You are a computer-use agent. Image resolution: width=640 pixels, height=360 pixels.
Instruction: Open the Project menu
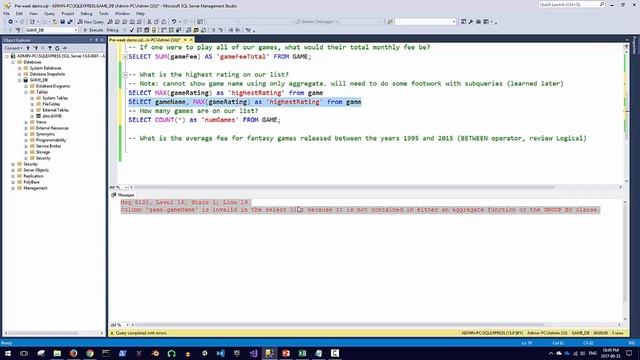tap(68, 13)
